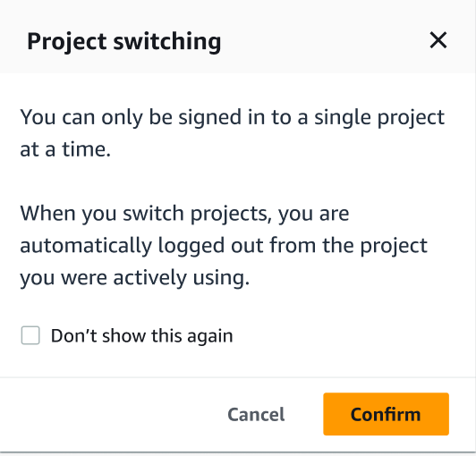Close the Project switching dialog with X
Image resolution: width=476 pixels, height=456 pixels.
[438, 40]
